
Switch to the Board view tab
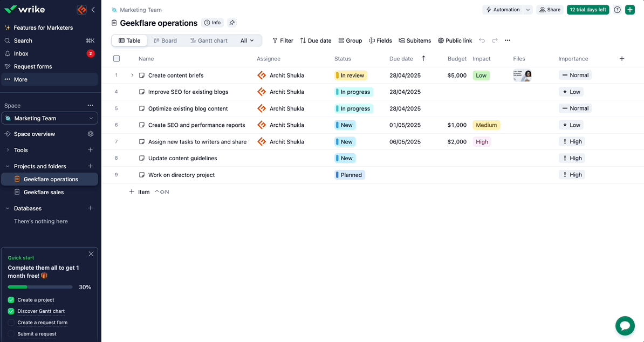pos(166,40)
